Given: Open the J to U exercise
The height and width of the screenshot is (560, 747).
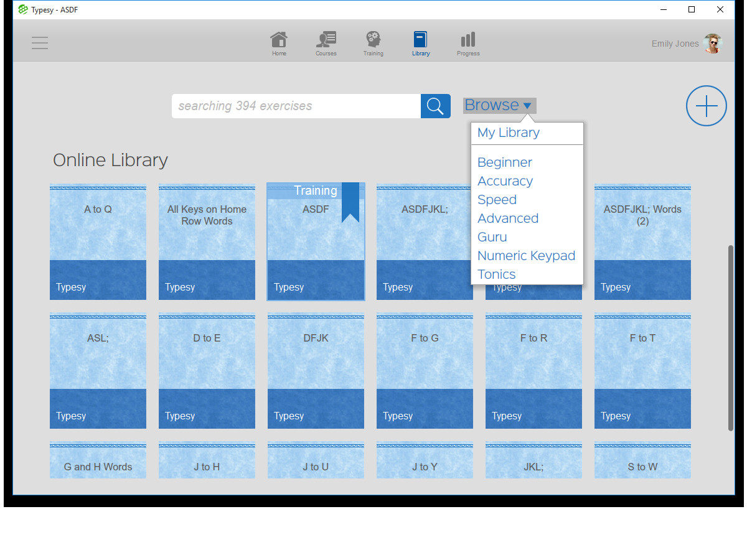Looking at the screenshot, I should pyautogui.click(x=316, y=460).
